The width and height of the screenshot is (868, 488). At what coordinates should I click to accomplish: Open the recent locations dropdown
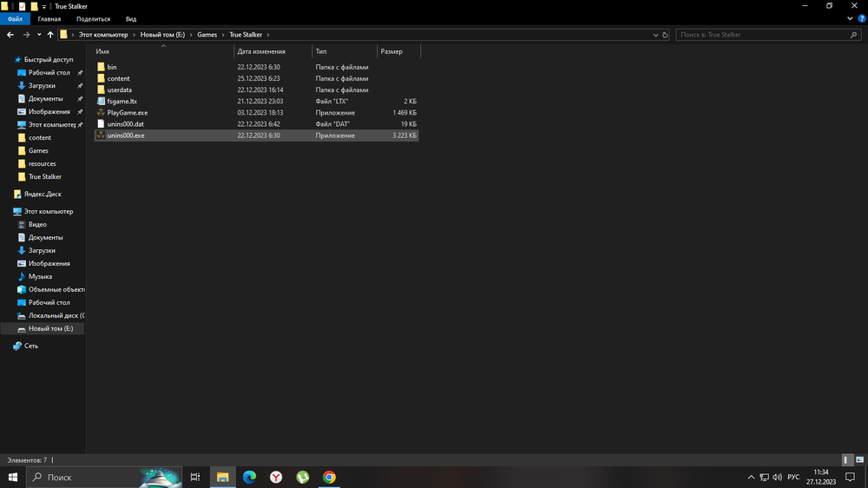point(39,35)
